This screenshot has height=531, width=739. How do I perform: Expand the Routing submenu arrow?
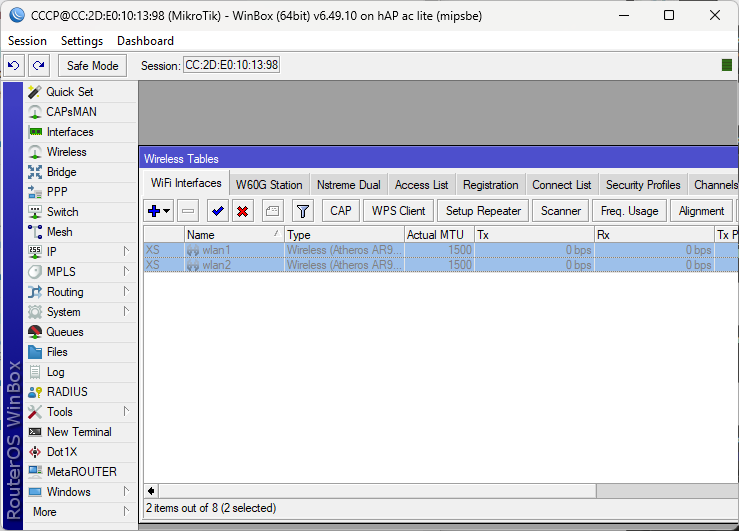(126, 292)
